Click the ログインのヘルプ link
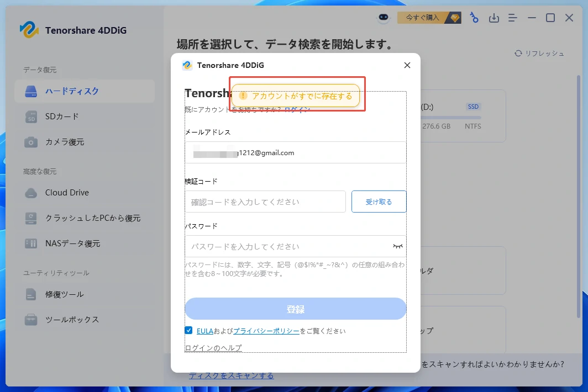588x392 pixels. click(x=213, y=348)
